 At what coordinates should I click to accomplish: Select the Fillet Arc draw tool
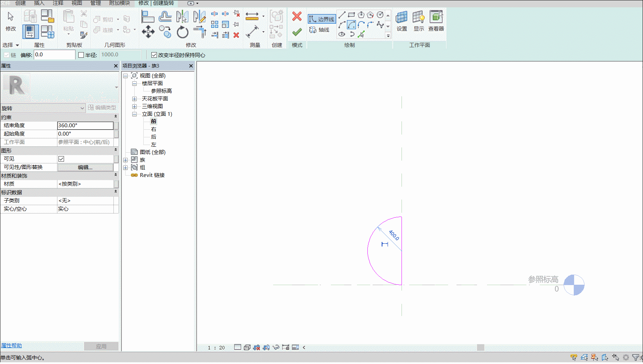pos(371,25)
